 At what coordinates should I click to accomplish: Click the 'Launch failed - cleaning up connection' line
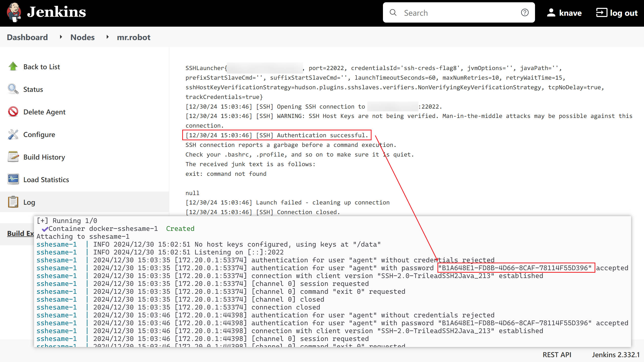pos(287,202)
